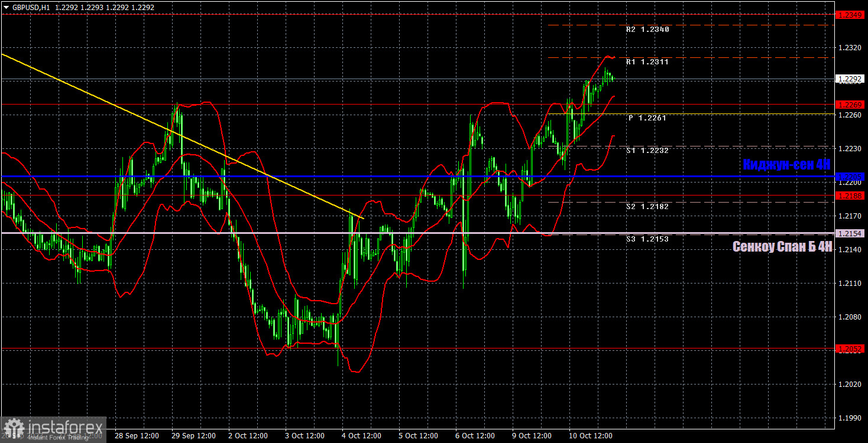The width and height of the screenshot is (868, 443).
Task: Click the 10 Oct 12:00 time axis label
Action: [591, 437]
